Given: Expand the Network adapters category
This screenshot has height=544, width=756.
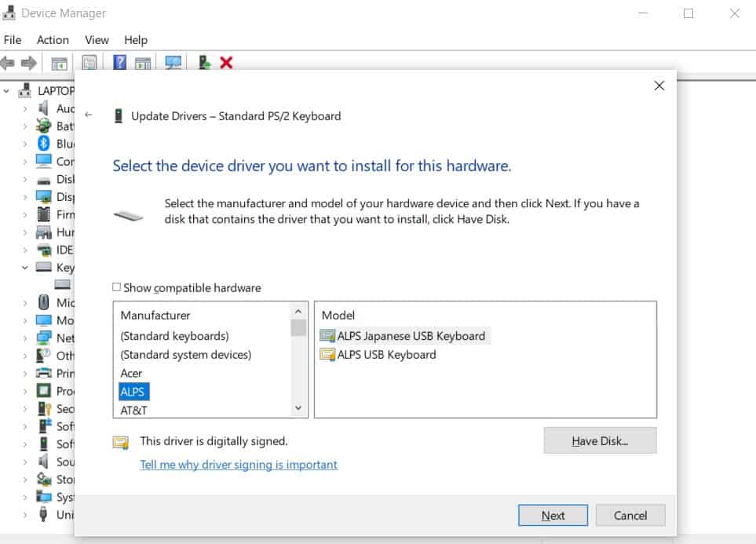Looking at the screenshot, I should [25, 338].
